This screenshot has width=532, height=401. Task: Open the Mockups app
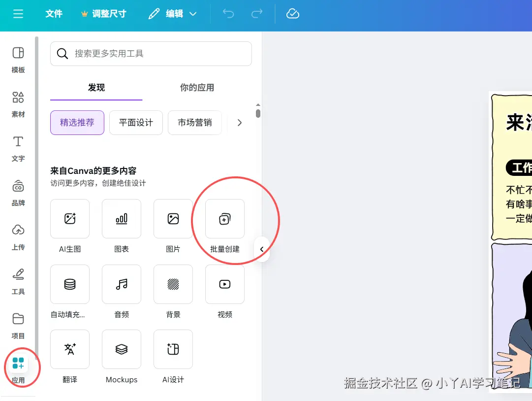pyautogui.click(x=121, y=350)
